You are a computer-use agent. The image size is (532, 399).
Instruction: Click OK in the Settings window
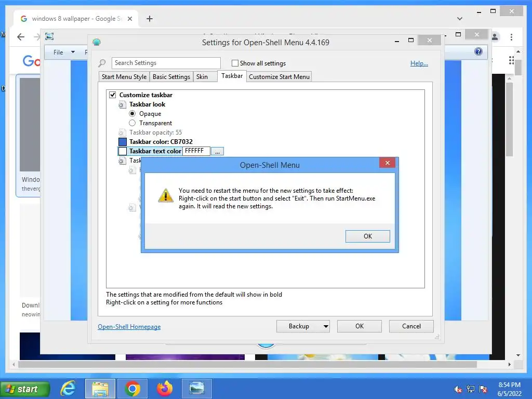[x=360, y=326]
